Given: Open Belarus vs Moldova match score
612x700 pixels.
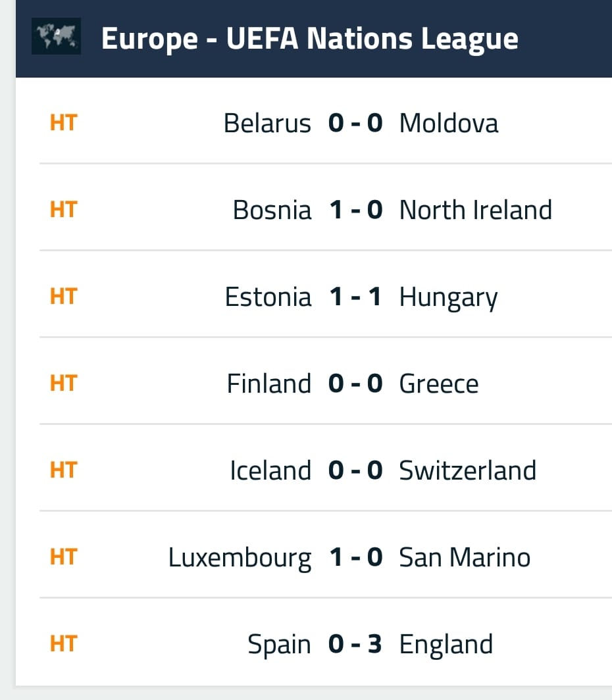Looking at the screenshot, I should pyautogui.click(x=355, y=123).
